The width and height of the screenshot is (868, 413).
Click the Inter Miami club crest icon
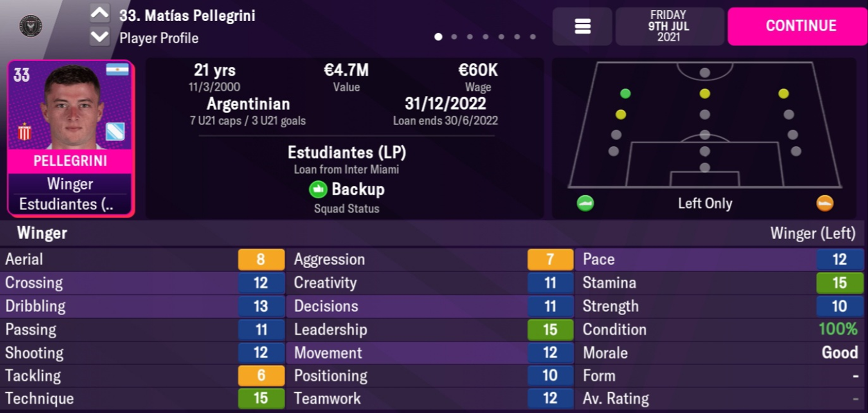click(31, 26)
